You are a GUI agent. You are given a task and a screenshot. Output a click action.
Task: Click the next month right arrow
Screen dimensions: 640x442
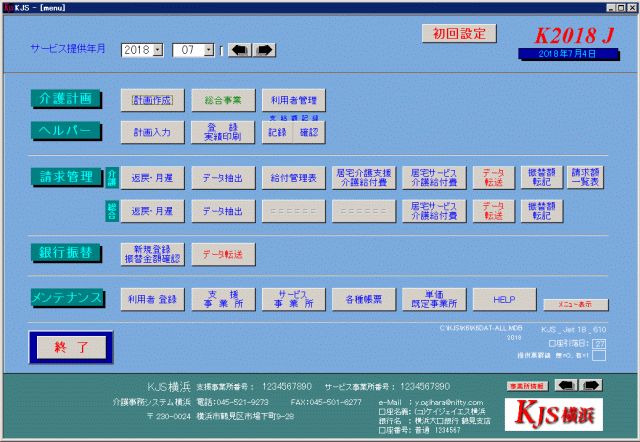pyautogui.click(x=264, y=49)
